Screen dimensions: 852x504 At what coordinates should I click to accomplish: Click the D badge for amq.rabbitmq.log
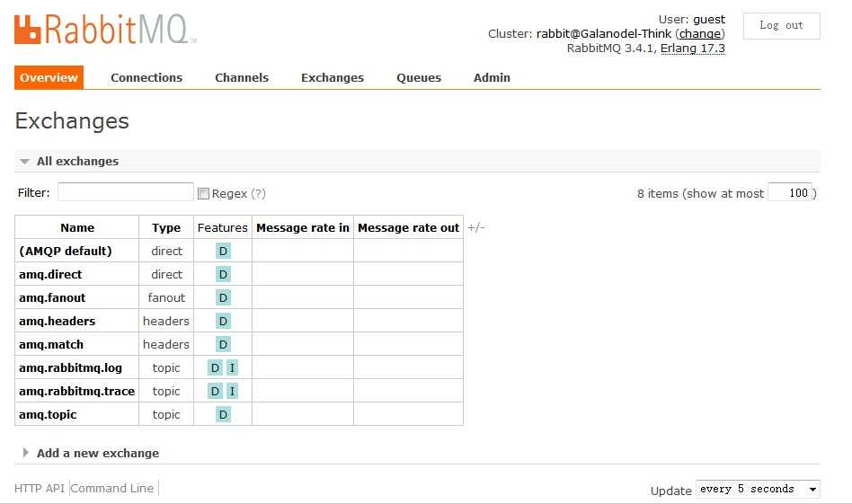click(x=215, y=367)
